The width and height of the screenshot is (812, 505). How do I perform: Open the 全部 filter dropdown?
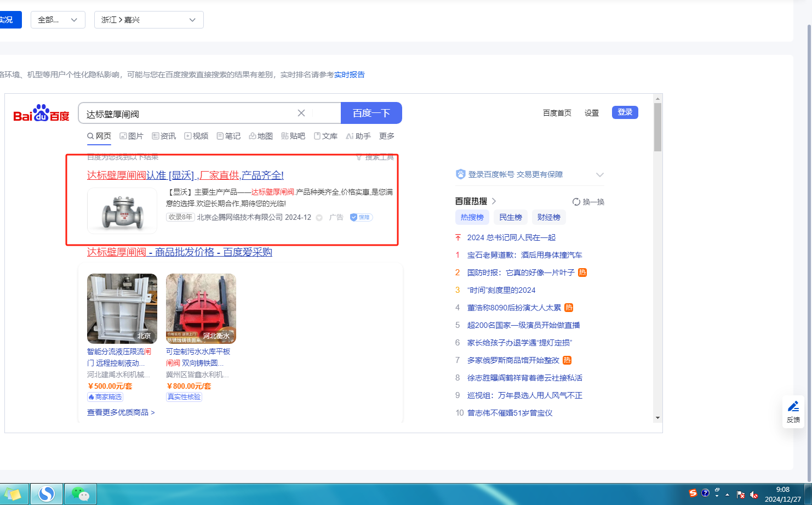tap(58, 20)
